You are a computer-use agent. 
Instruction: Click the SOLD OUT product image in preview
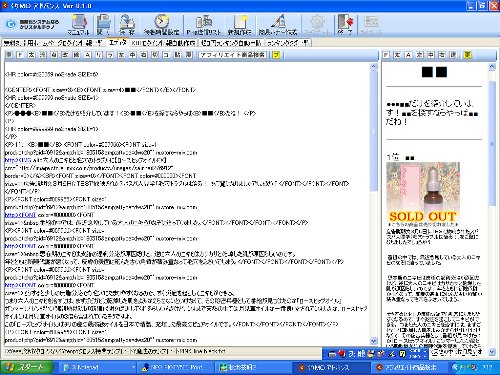tap(423, 193)
